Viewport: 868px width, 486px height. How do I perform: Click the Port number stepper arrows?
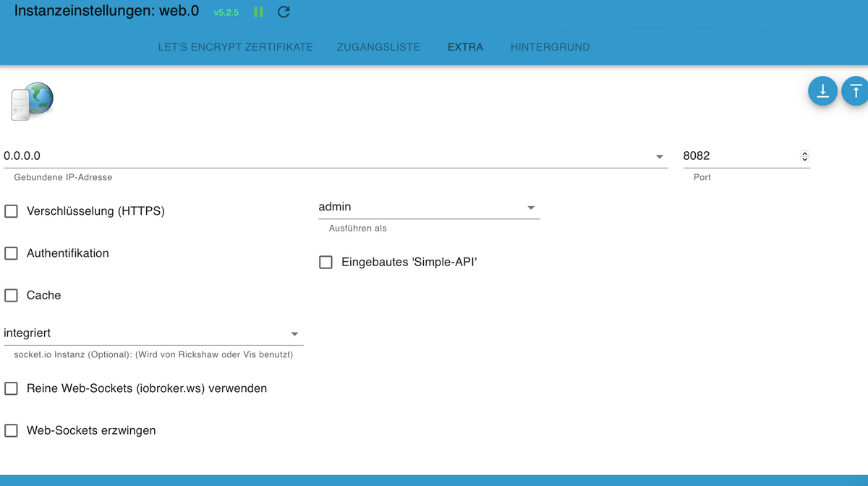coord(804,156)
